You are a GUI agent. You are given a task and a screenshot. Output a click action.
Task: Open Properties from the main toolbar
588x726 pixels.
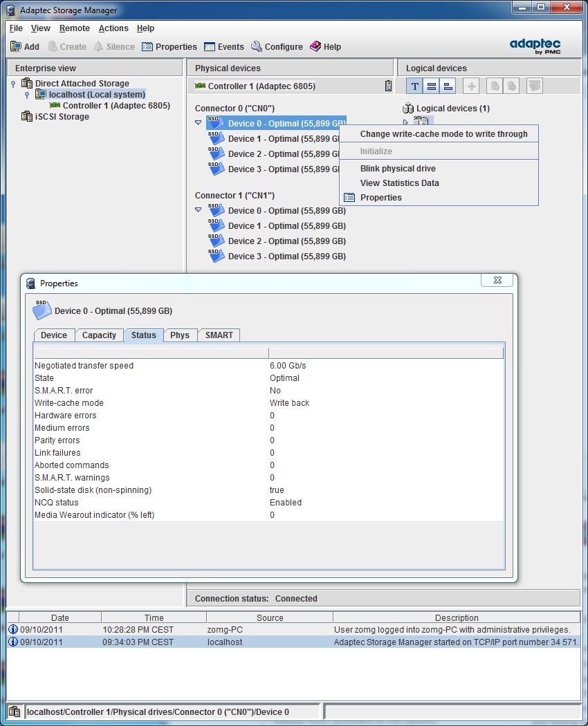tap(169, 46)
